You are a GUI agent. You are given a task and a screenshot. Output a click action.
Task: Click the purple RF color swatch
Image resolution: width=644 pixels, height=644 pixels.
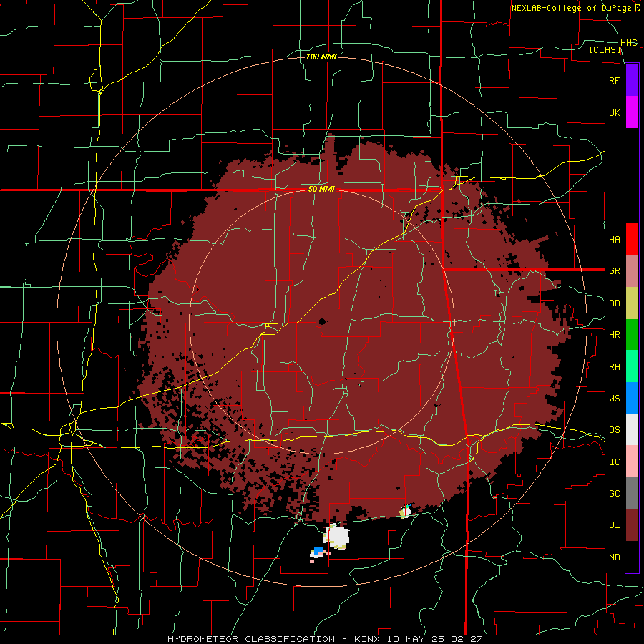click(x=632, y=79)
